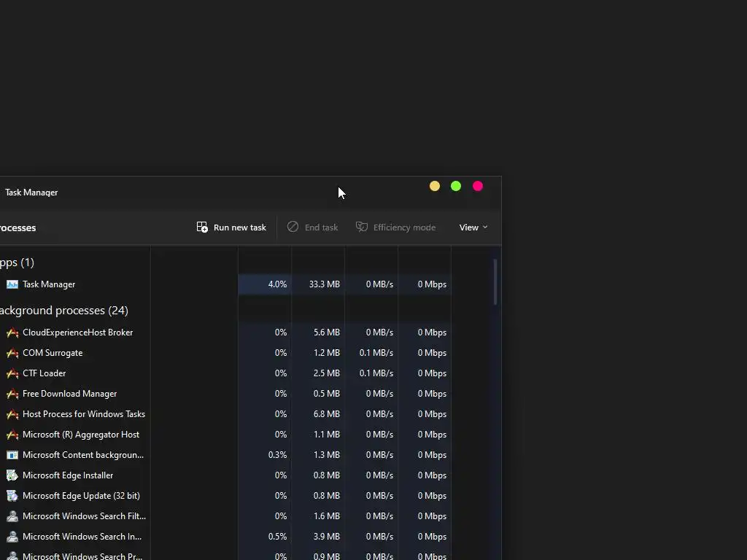Screen dimensions: 747x560
Task: Close Task Manager with the pink button
Action: click(x=478, y=186)
